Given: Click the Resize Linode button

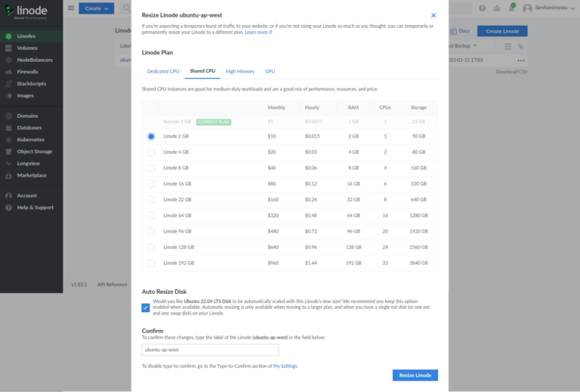Looking at the screenshot, I should 415,375.
